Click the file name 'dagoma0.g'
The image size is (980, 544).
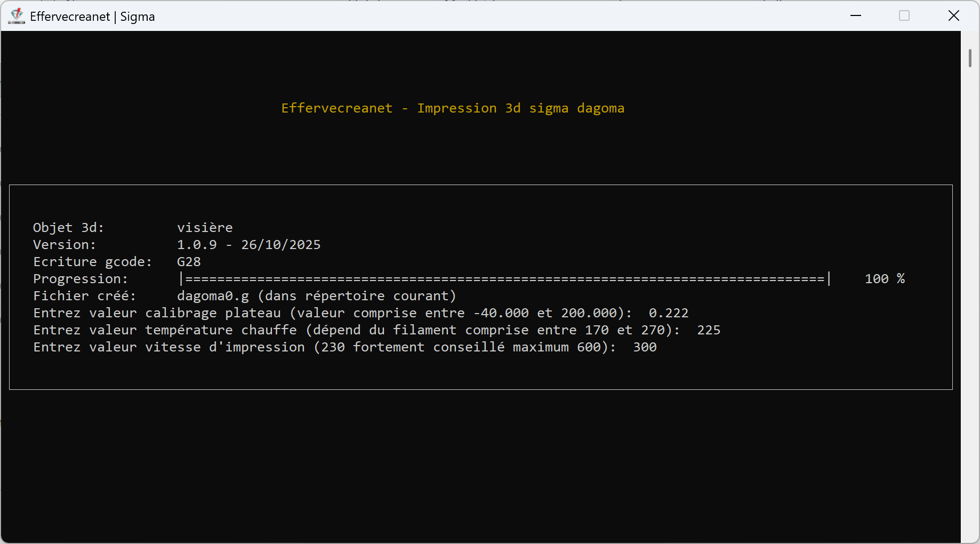coord(213,296)
